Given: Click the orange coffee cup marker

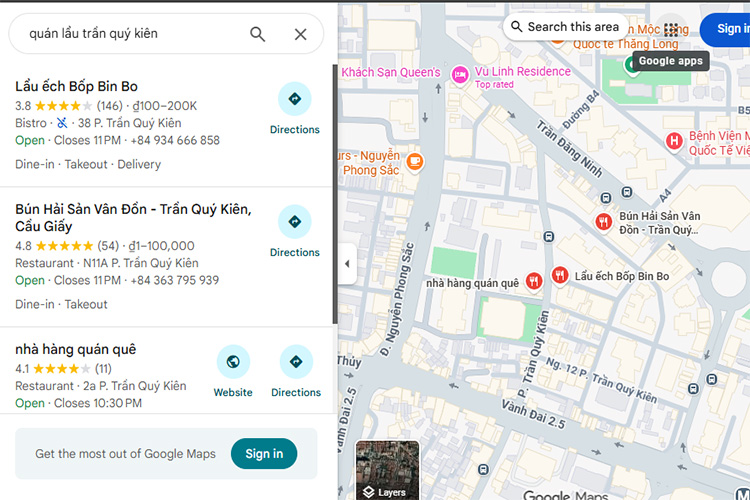Looking at the screenshot, I should click(415, 161).
